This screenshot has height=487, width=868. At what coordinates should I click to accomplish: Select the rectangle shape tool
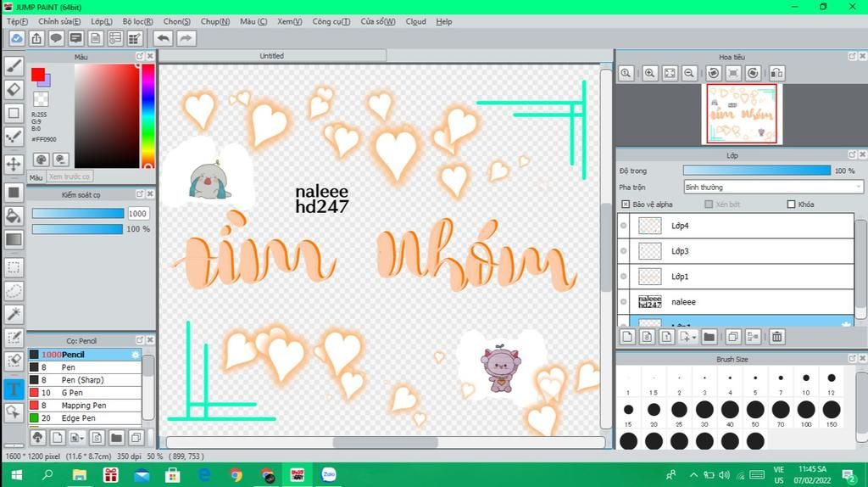tap(14, 113)
